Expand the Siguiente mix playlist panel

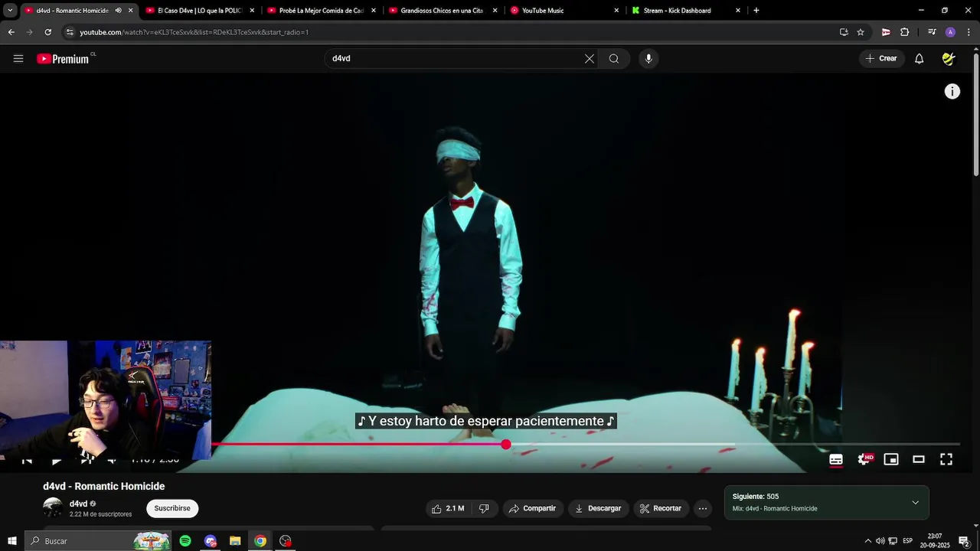coord(915,503)
